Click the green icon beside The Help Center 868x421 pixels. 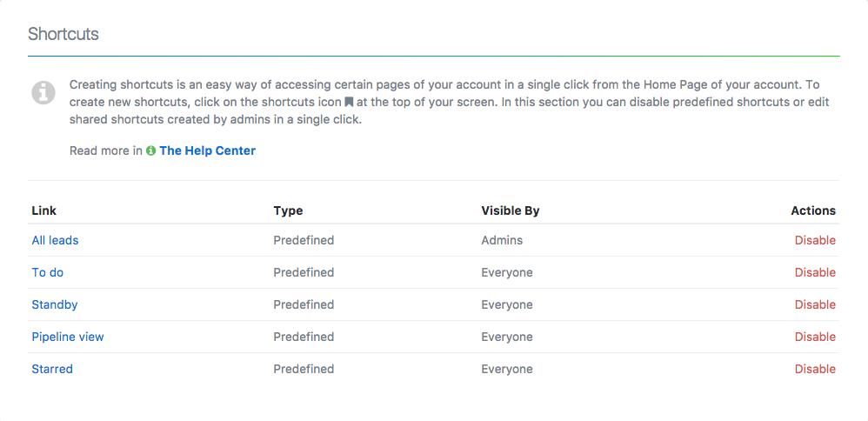[x=151, y=150]
